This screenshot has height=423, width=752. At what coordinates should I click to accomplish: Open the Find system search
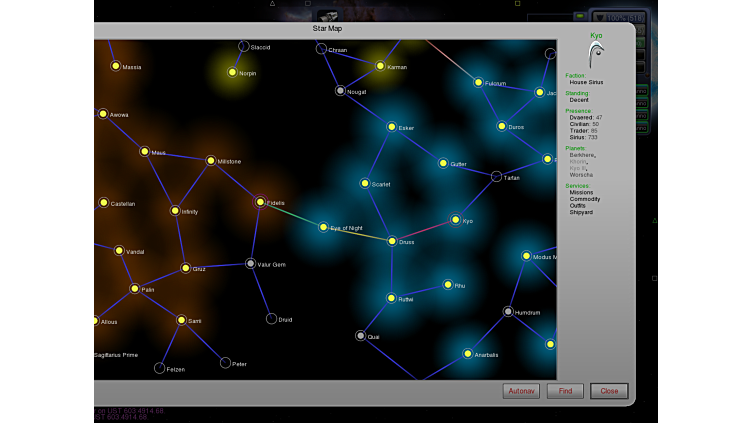click(565, 391)
